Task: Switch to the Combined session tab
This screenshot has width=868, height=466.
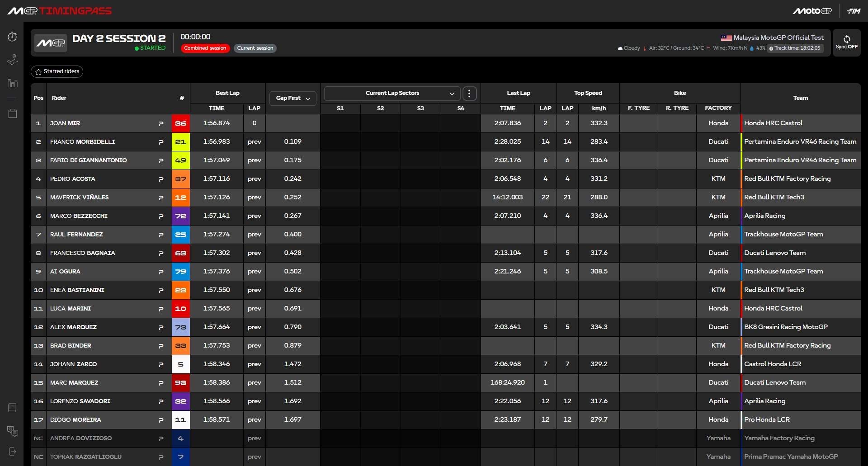Action: (x=205, y=48)
